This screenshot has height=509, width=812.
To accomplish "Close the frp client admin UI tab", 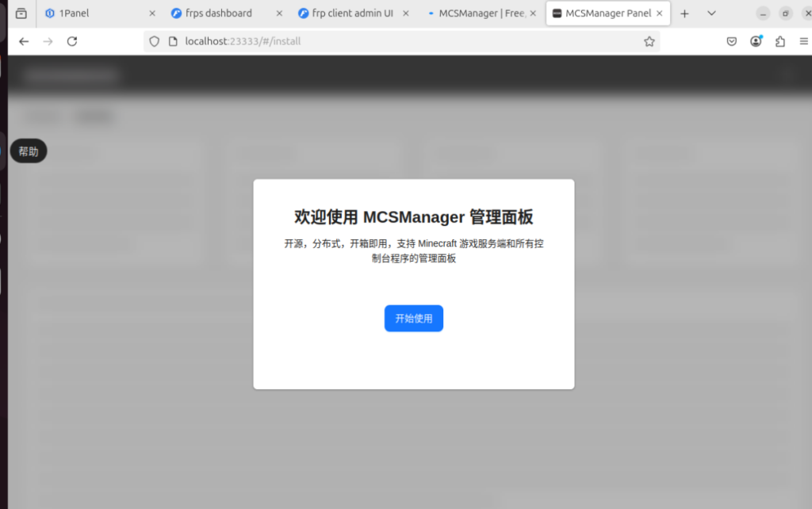I will [406, 13].
